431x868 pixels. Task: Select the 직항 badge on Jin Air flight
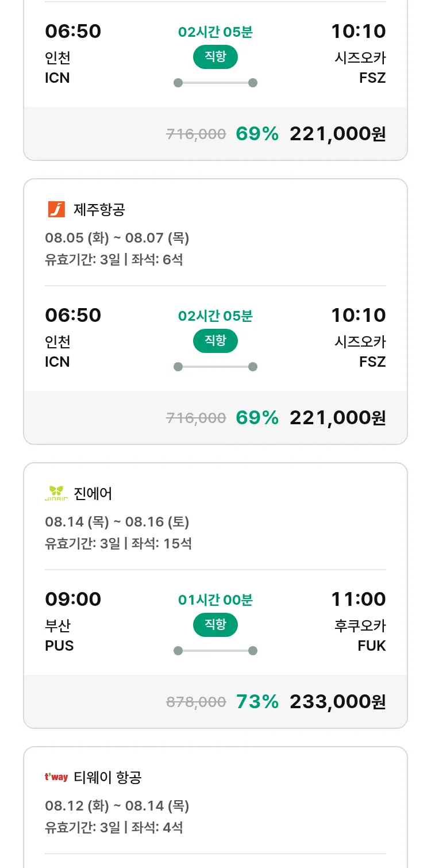click(x=215, y=625)
